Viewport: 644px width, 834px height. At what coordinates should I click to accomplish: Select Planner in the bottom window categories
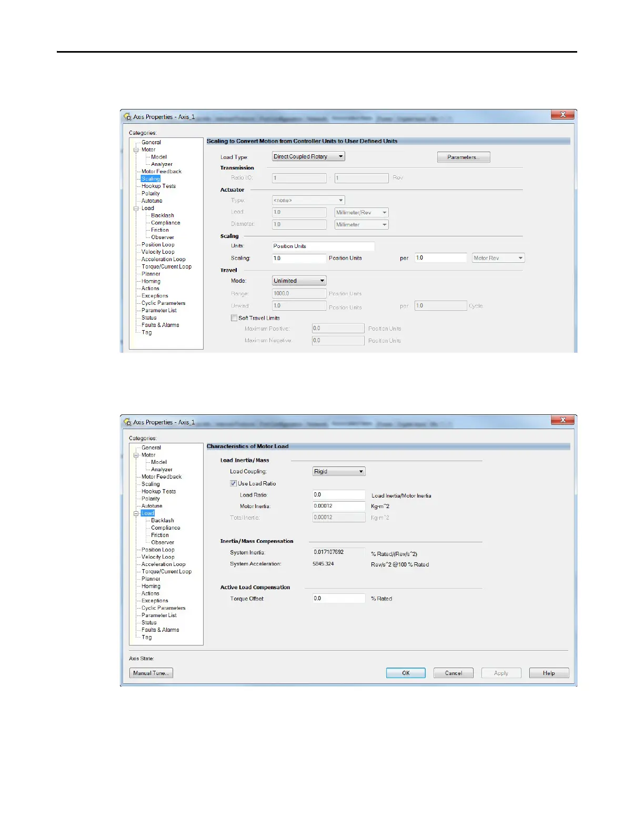click(x=150, y=579)
